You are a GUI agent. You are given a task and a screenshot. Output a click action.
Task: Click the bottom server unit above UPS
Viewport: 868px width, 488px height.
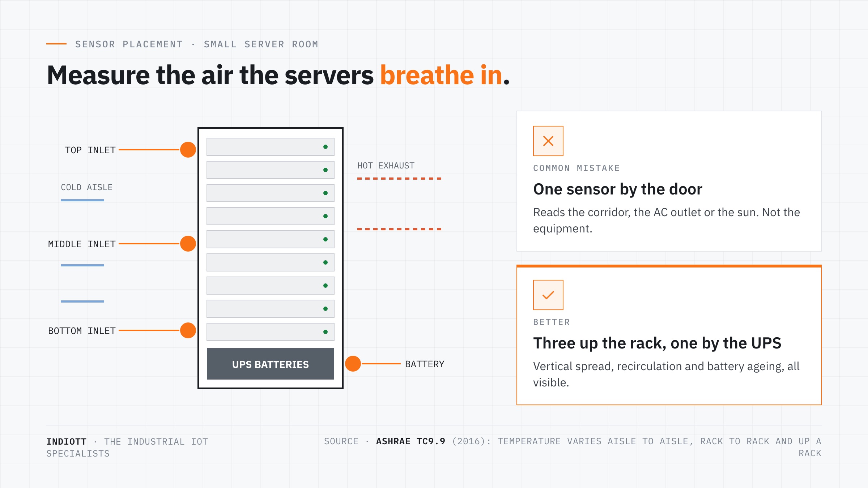(271, 332)
